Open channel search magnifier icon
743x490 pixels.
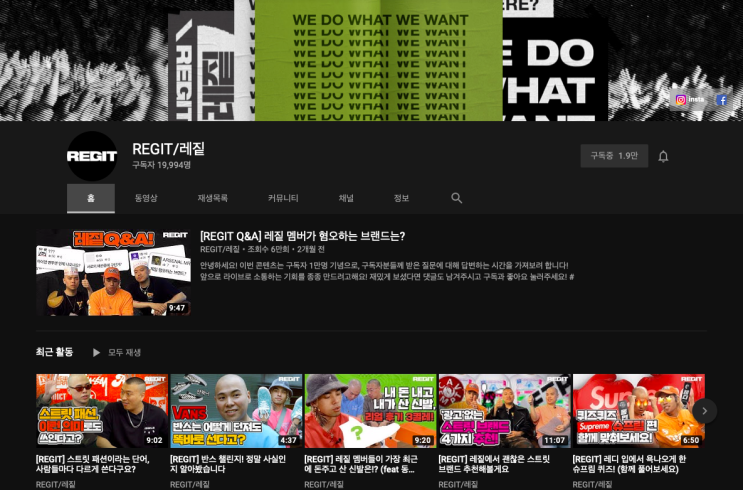(456, 198)
